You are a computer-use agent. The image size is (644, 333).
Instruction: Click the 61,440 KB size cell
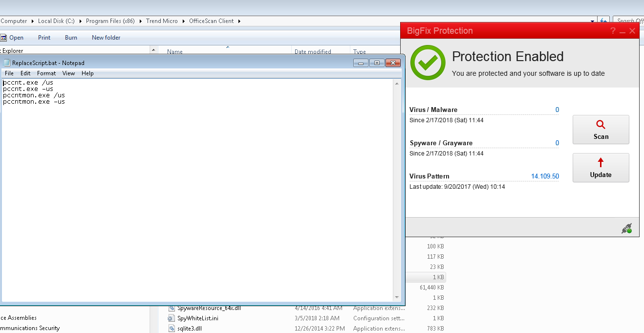point(431,288)
